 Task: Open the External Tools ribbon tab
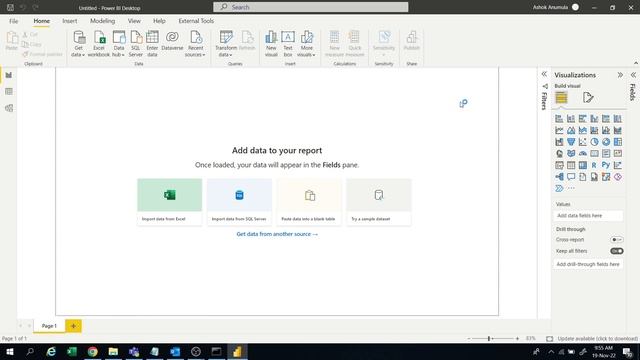coord(196,21)
